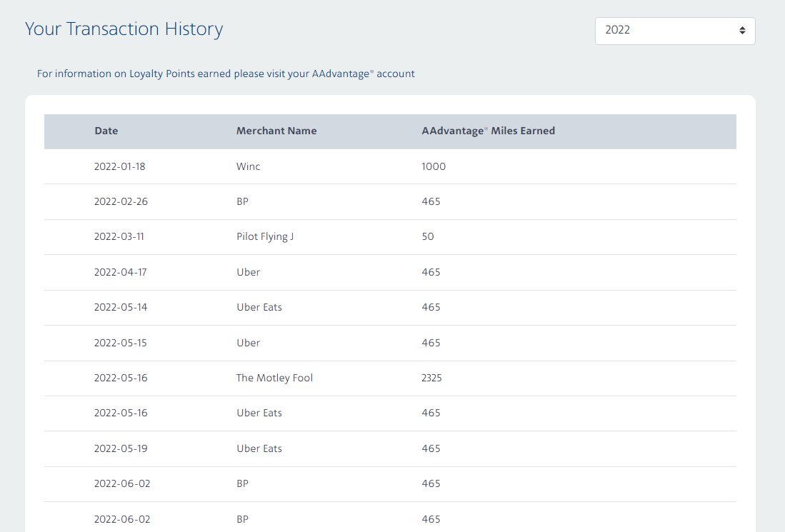Select Uber Eats in the 2022-05-16 row
Image resolution: width=785 pixels, height=532 pixels.
pyautogui.click(x=259, y=413)
